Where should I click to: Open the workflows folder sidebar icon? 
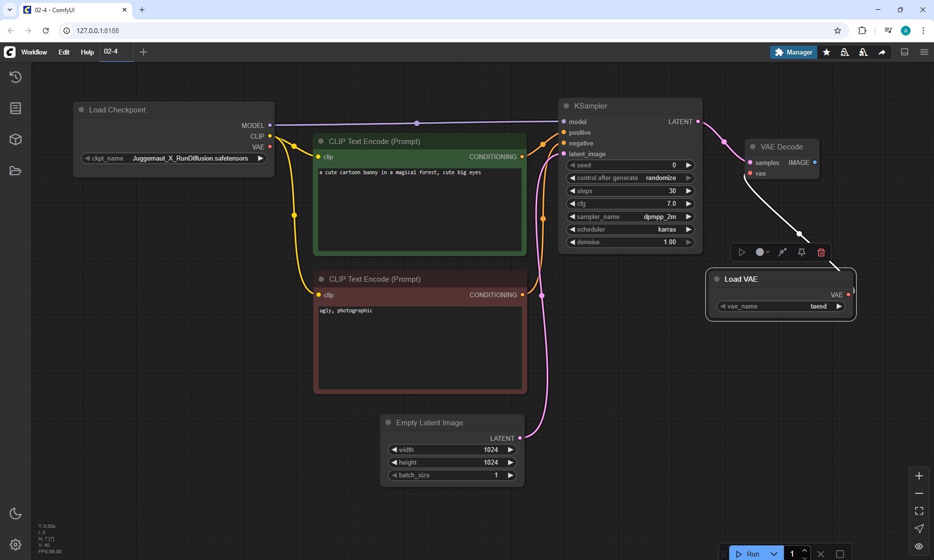pyautogui.click(x=16, y=171)
